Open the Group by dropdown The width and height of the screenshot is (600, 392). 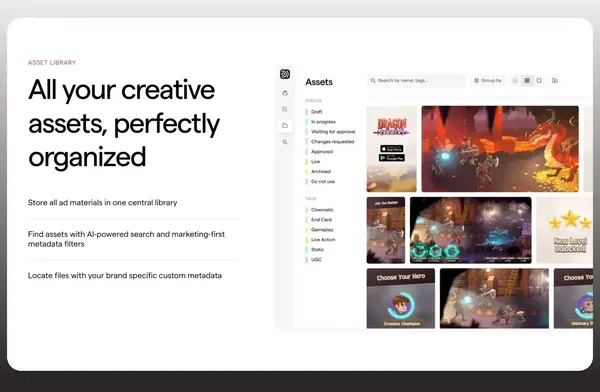[x=488, y=80]
